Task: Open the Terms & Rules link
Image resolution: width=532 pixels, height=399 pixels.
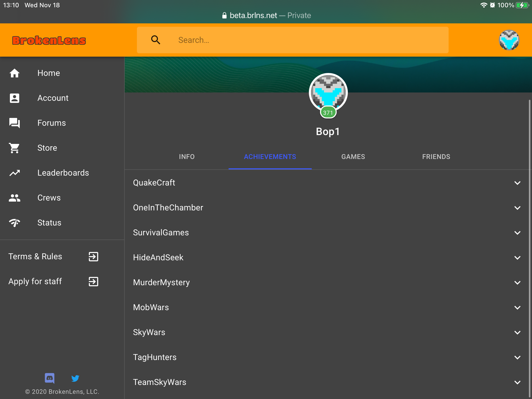Action: 62,256
